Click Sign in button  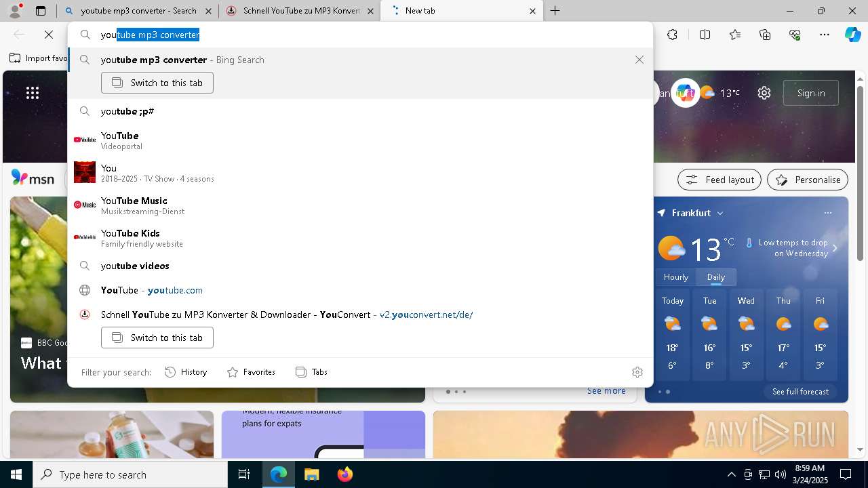pyautogui.click(x=811, y=93)
